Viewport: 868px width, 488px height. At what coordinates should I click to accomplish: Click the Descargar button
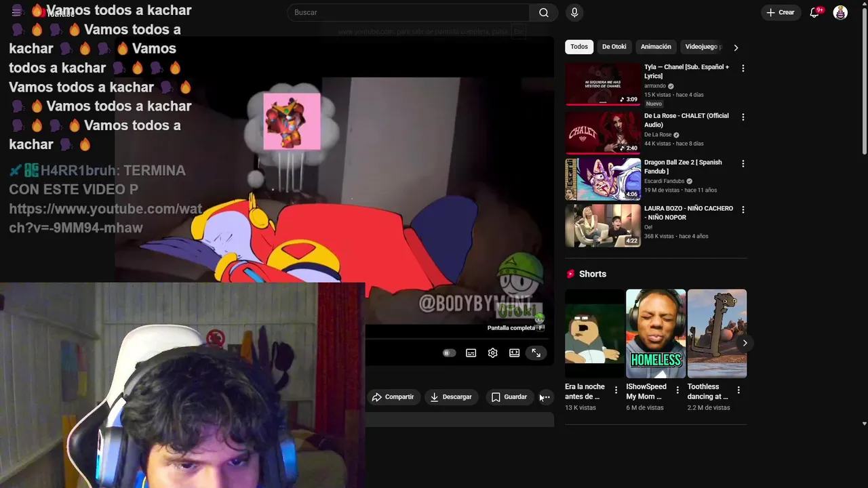click(x=451, y=397)
